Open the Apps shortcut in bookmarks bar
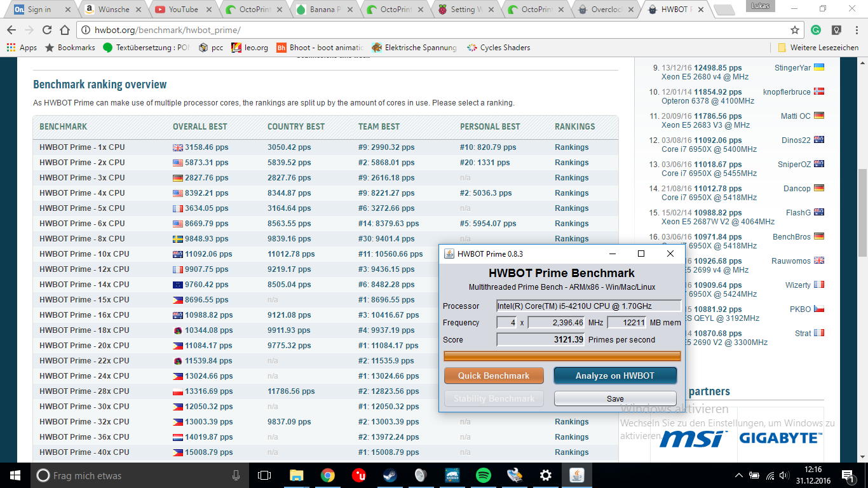 [x=22, y=48]
